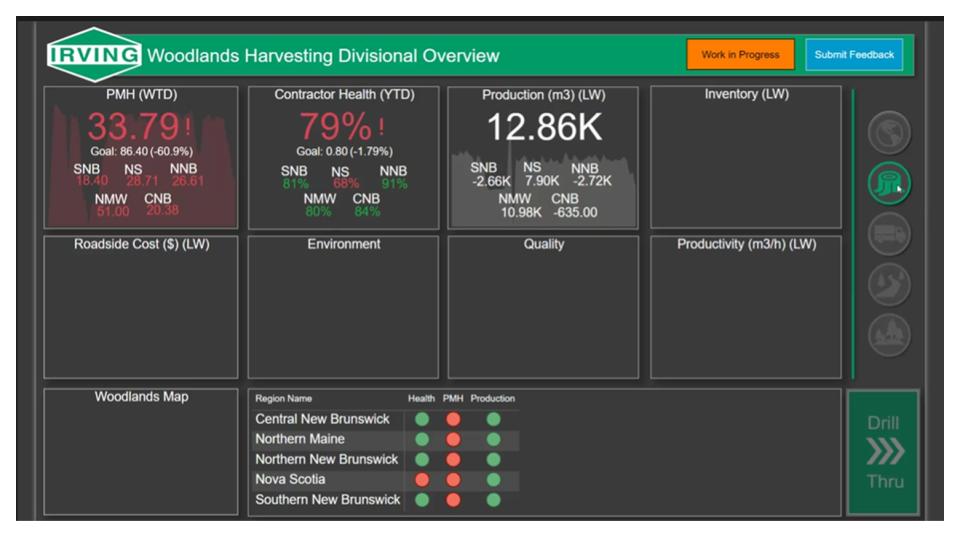The image size is (960, 540).
Task: Click Northern New Brunswick PMH dot
Action: click(453, 460)
